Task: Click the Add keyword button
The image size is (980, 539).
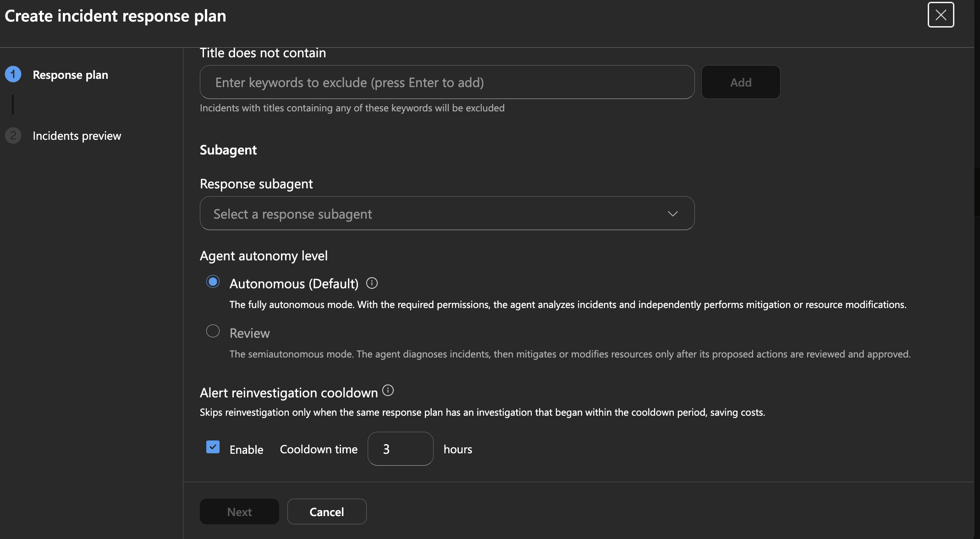Action: [741, 82]
